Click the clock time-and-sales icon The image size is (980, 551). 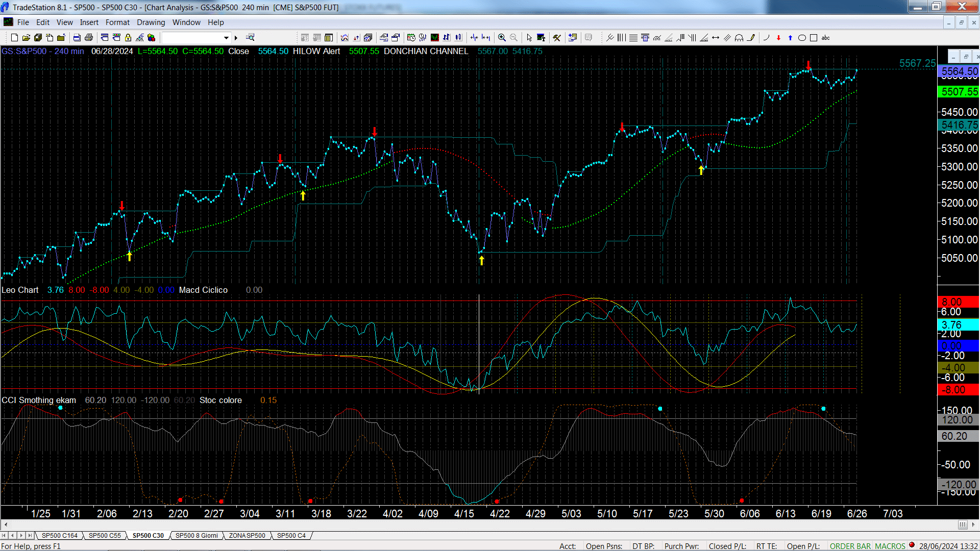tap(411, 38)
